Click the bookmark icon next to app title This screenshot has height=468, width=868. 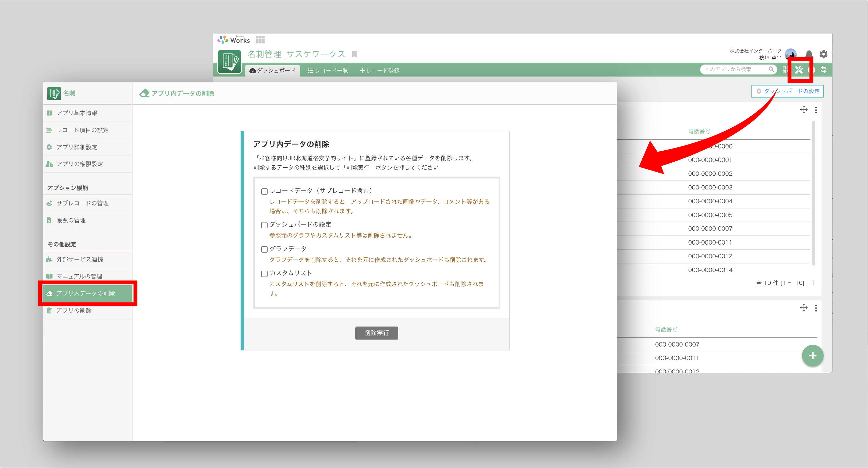[x=354, y=54]
